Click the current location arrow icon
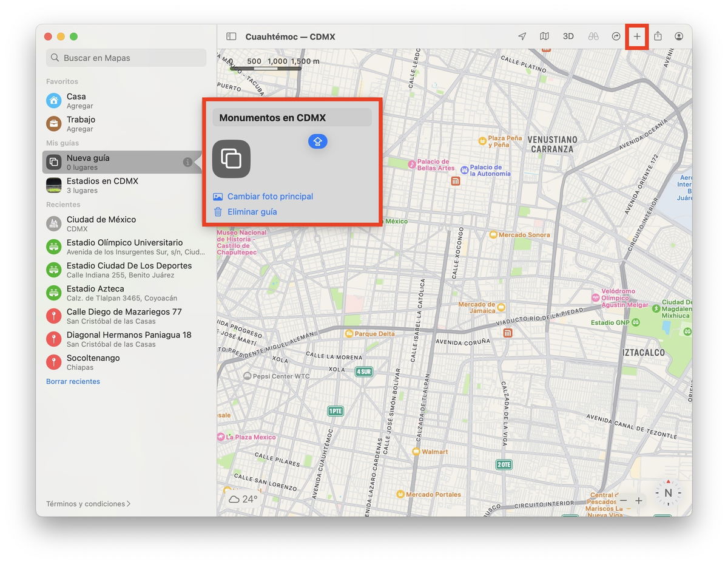728x564 pixels. click(x=522, y=36)
